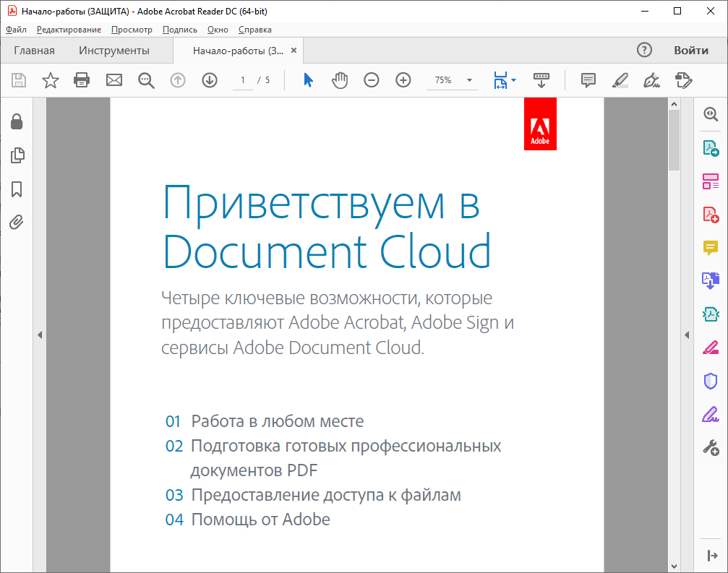Open the Подпись menu
The image size is (728, 573).
point(180,30)
